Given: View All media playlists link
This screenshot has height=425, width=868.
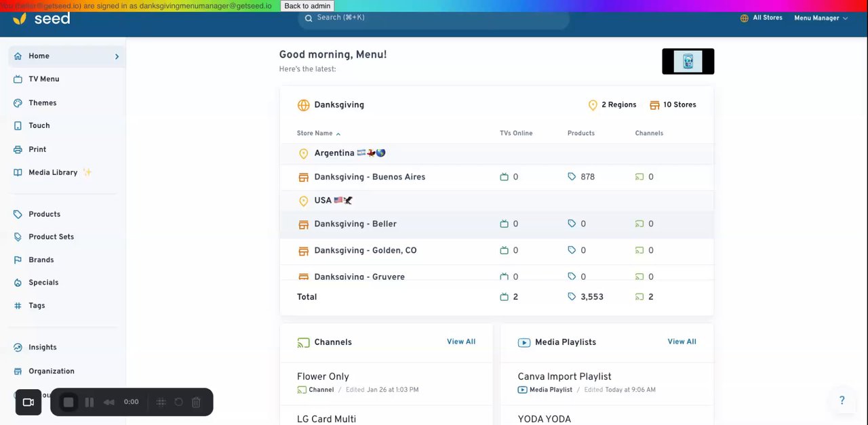Looking at the screenshot, I should 682,342.
